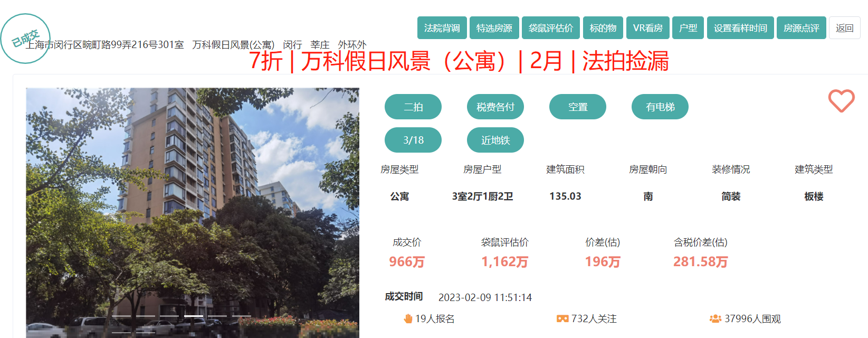This screenshot has width=868, height=338.
Task: Click the heart favorite icon
Action: pyautogui.click(x=841, y=100)
